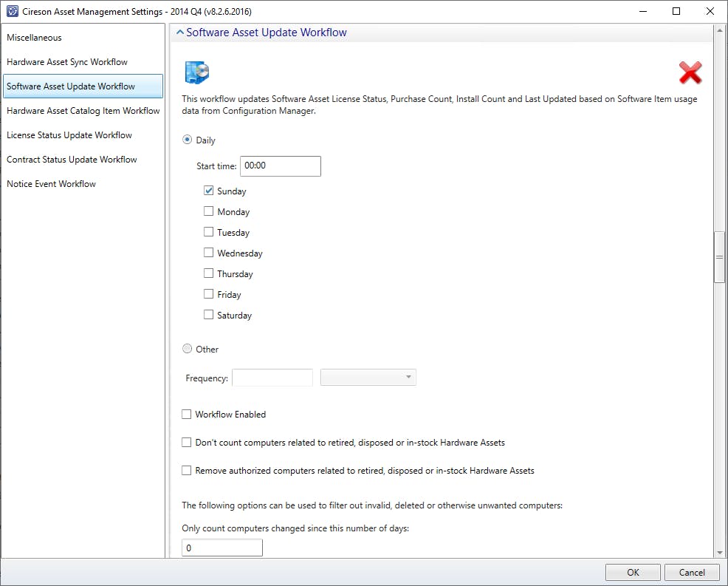The height and width of the screenshot is (586, 728).
Task: Click the OK button
Action: pyautogui.click(x=633, y=572)
